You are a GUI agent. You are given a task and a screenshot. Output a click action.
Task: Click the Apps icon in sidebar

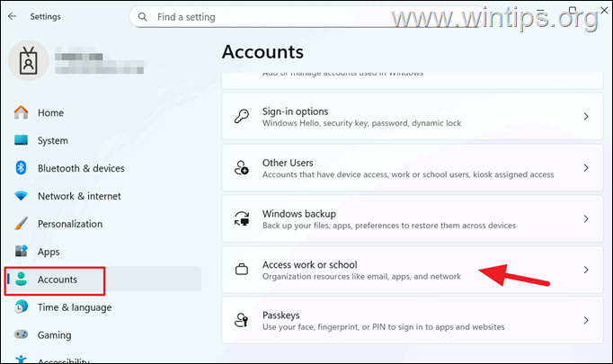tap(21, 251)
